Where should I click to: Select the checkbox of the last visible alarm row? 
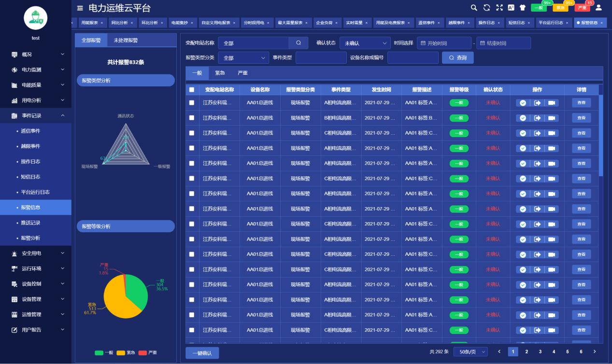pos(191,330)
